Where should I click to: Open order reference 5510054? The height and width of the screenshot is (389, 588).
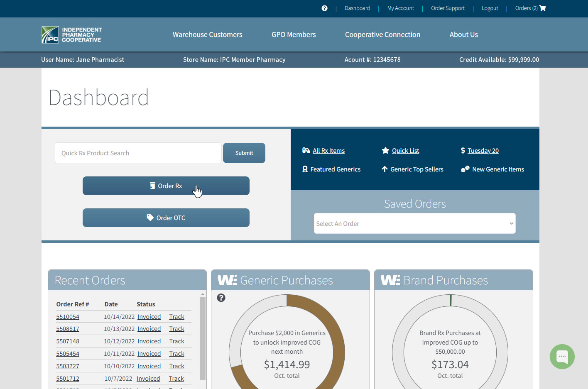pyautogui.click(x=68, y=316)
